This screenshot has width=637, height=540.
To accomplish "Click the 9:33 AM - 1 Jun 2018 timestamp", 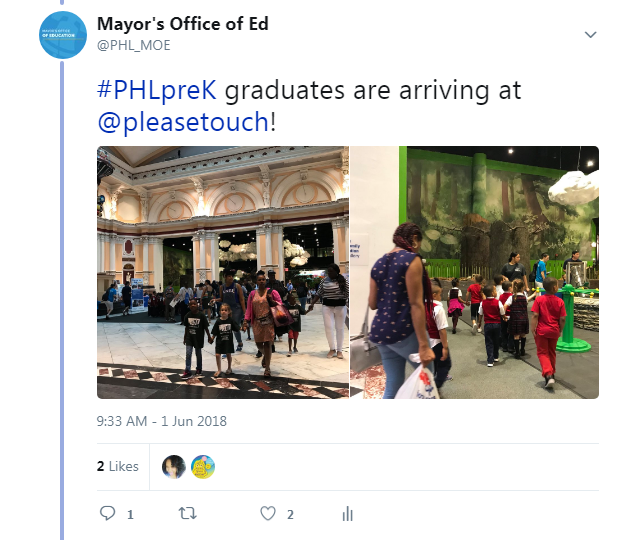I will (x=162, y=421).
